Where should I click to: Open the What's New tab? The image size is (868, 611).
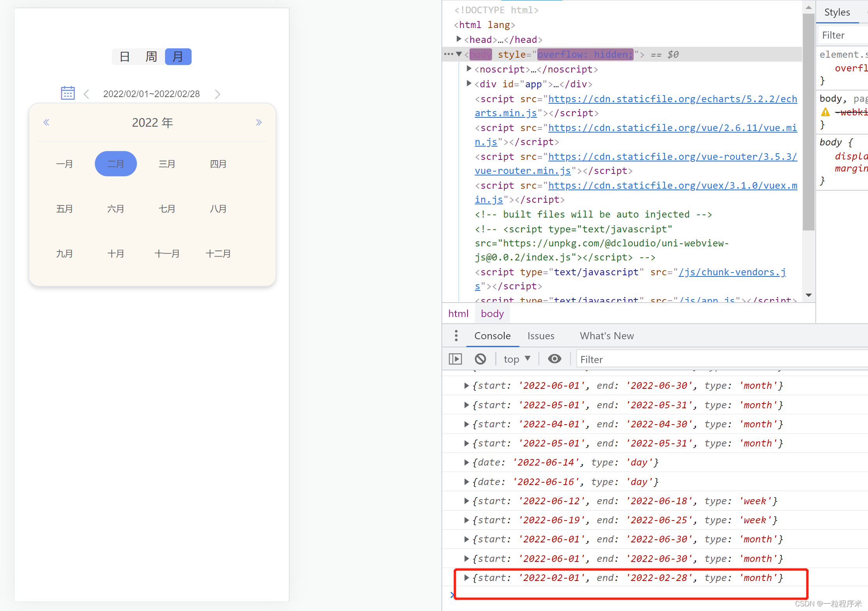(606, 336)
